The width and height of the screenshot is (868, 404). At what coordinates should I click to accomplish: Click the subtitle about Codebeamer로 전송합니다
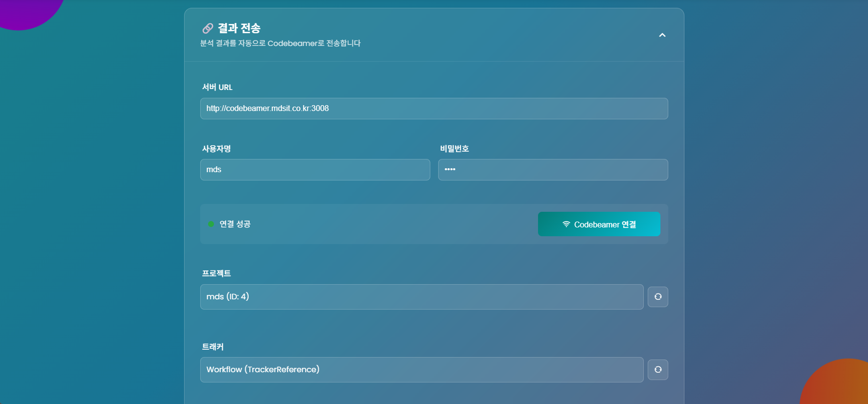coord(281,44)
